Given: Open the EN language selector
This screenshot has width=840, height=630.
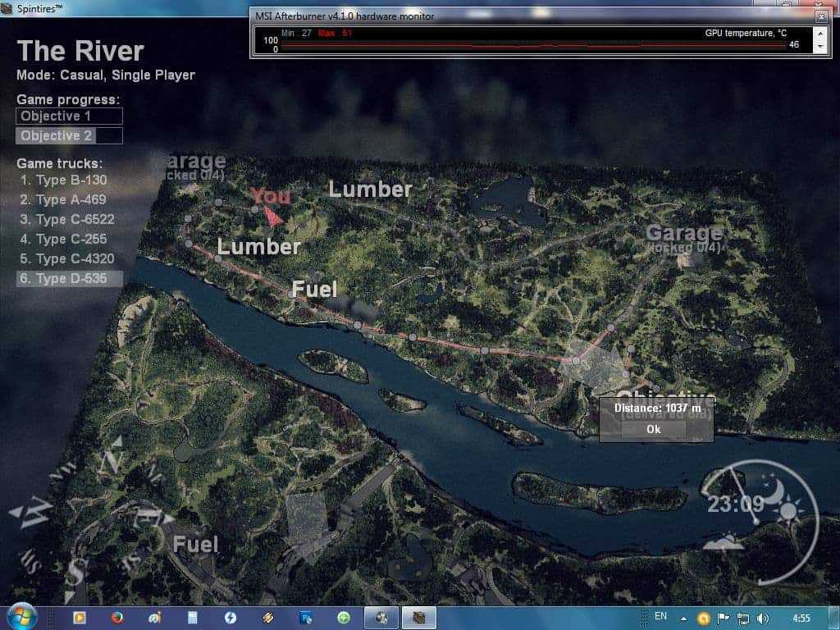Looking at the screenshot, I should point(660,617).
